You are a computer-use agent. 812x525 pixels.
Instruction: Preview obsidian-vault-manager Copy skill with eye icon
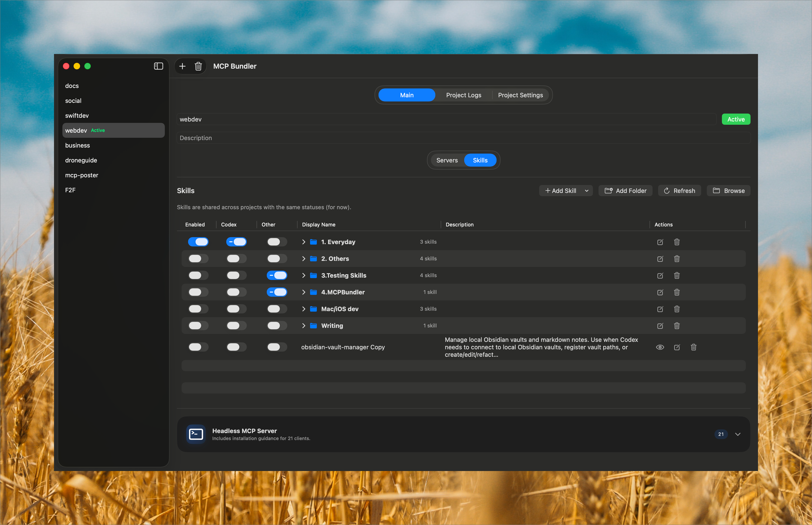pos(660,347)
